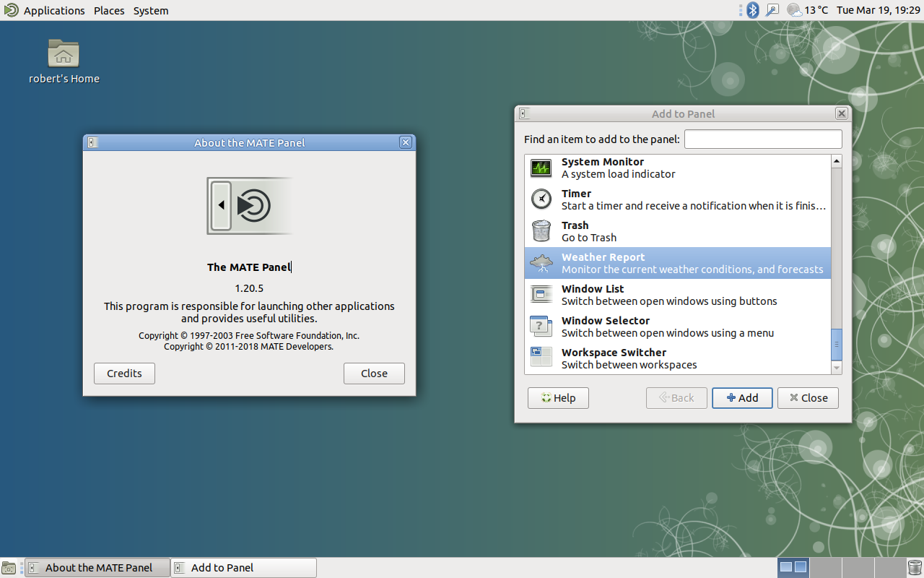This screenshot has height=578, width=924.
Task: Click the window-list icon in Add to Panel taskbar entry
Action: [x=179, y=568]
